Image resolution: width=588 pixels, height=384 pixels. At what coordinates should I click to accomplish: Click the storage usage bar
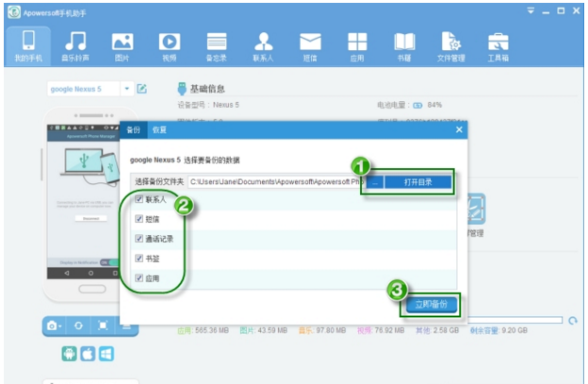point(514,320)
